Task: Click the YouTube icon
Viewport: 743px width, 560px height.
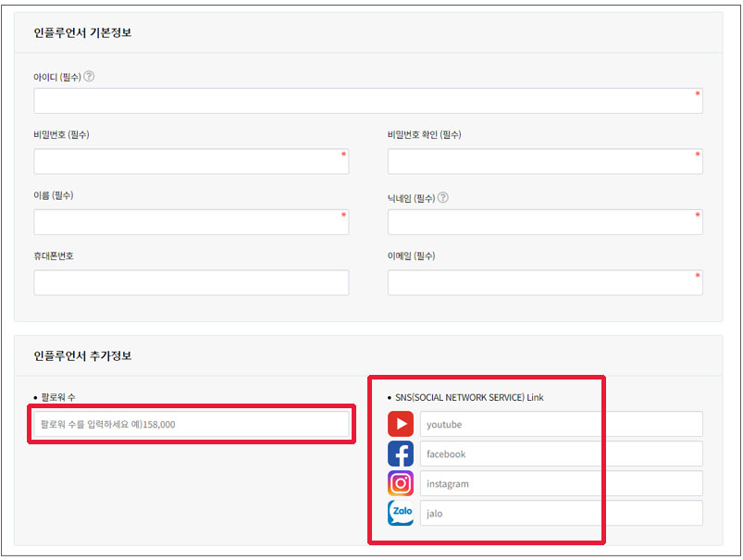Action: click(401, 424)
